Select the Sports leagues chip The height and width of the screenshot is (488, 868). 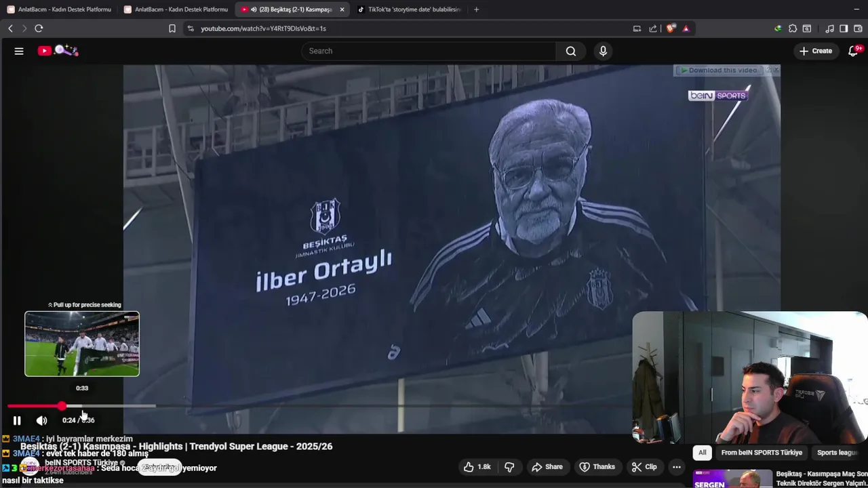[838, 453]
